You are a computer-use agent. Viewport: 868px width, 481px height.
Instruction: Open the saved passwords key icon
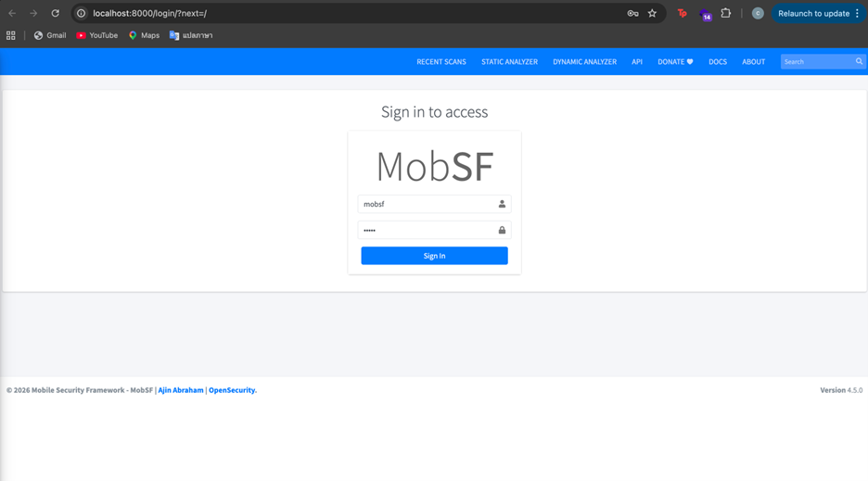[x=632, y=13]
